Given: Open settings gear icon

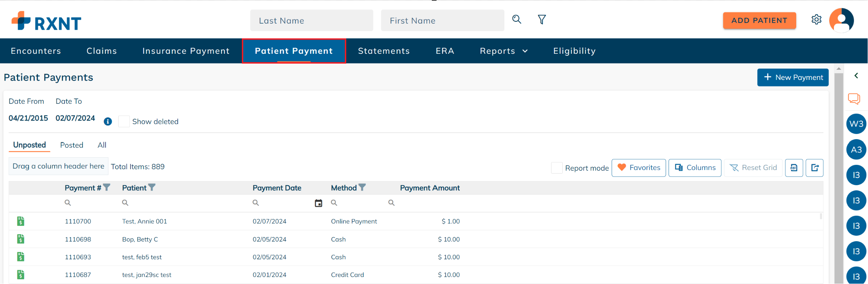Looking at the screenshot, I should 816,20.
